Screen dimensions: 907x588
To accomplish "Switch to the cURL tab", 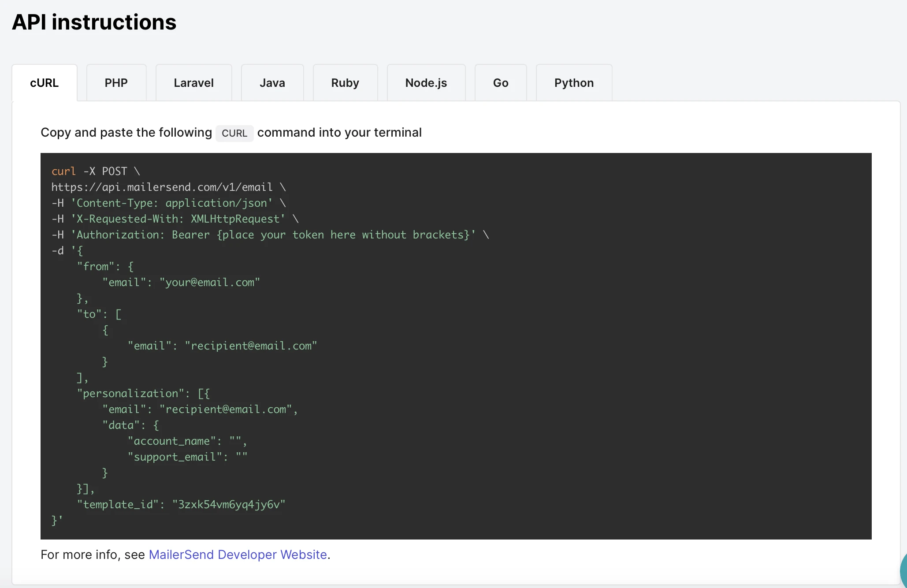I will tap(44, 83).
